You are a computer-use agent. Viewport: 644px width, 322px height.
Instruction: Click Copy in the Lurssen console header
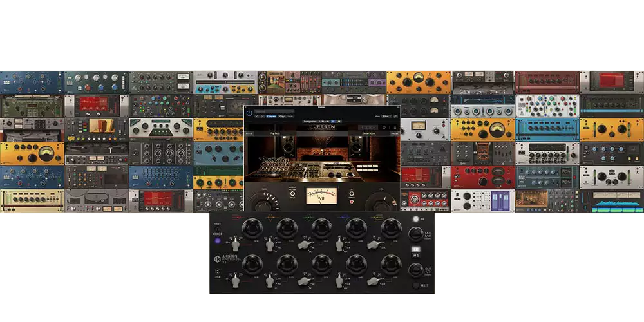click(282, 116)
